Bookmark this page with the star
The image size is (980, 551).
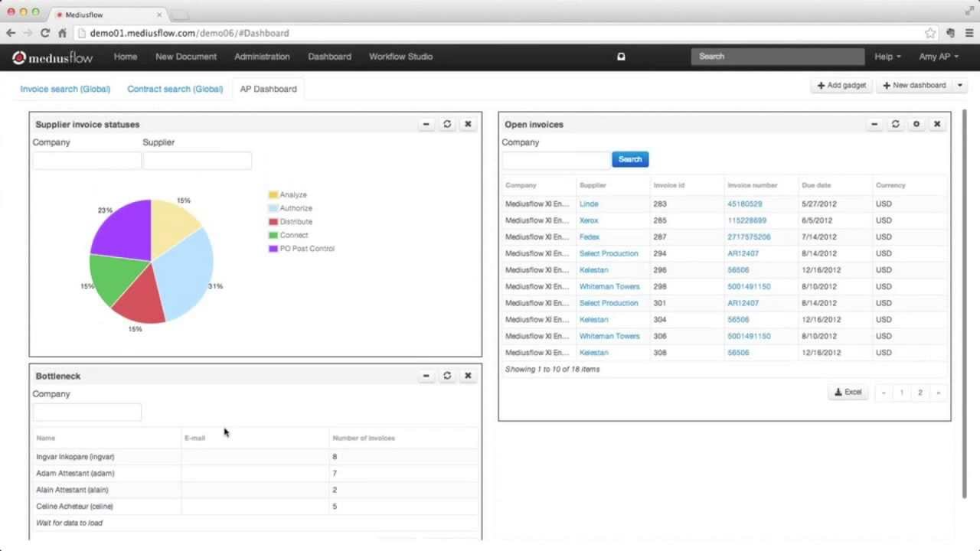(930, 33)
